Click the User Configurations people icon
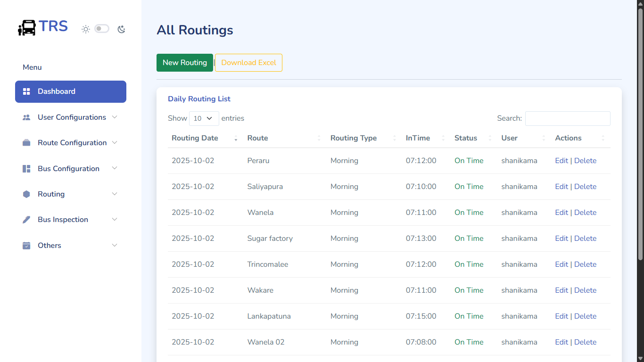644x362 pixels. [x=26, y=117]
